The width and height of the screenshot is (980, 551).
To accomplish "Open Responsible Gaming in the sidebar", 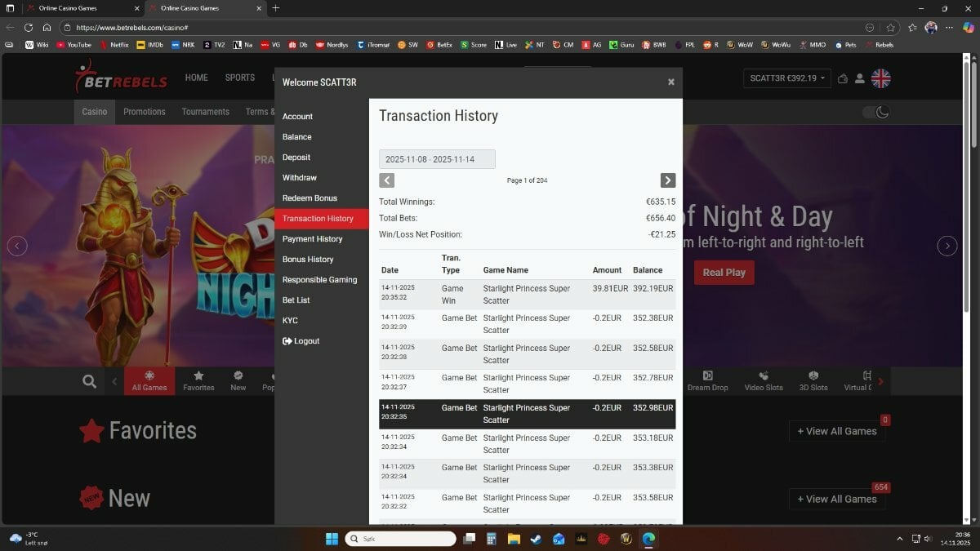I will click(319, 280).
